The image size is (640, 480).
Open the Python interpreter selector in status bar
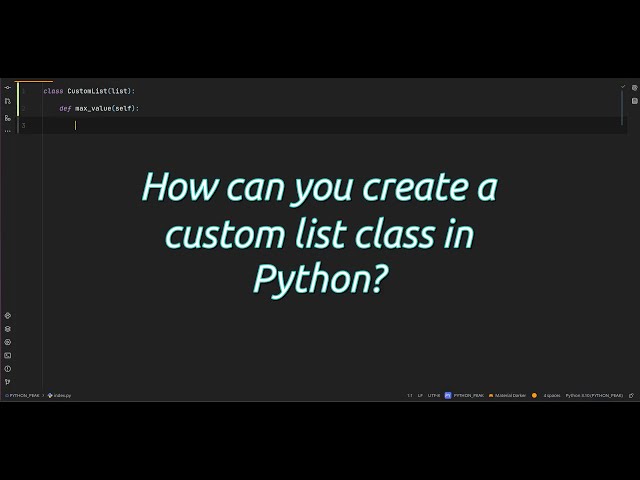(594, 395)
